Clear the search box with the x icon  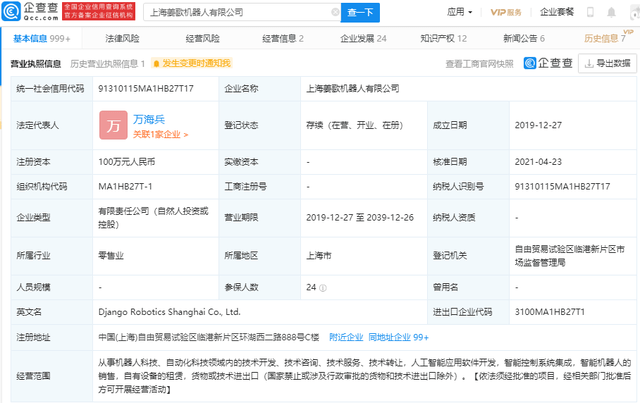(x=335, y=12)
